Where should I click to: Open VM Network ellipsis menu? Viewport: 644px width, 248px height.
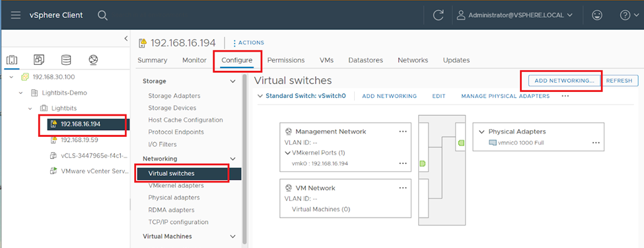pyautogui.click(x=403, y=188)
